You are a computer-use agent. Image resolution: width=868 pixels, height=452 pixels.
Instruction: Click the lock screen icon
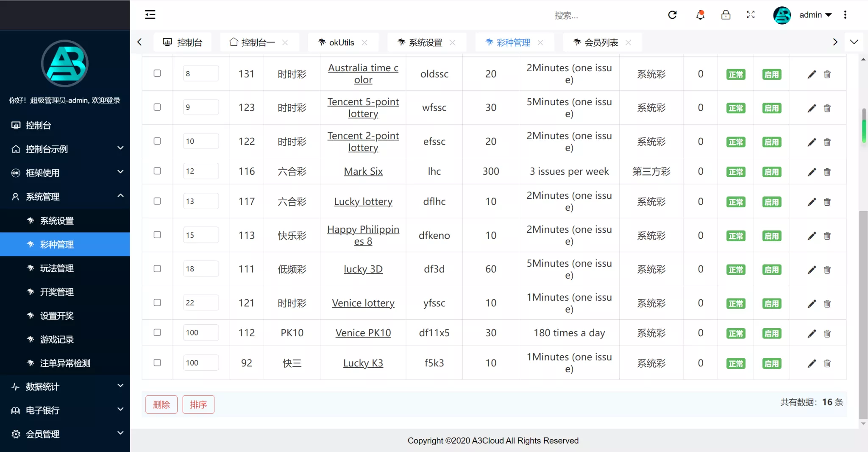tap(726, 14)
